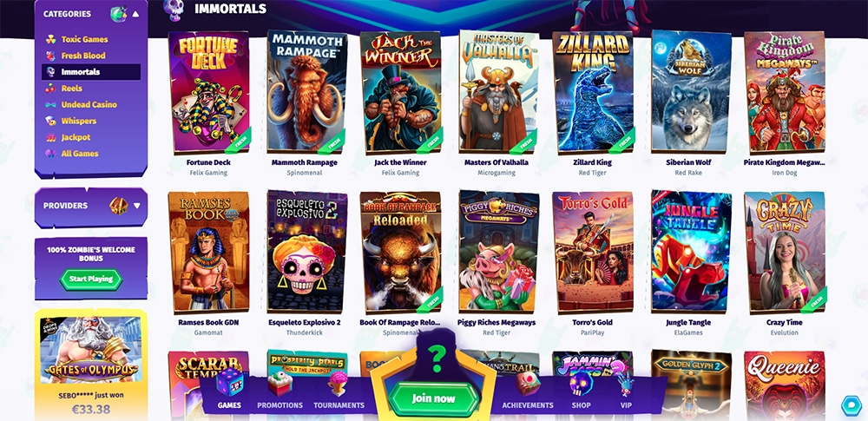
Task: Collapse the Categories panel arrow
Action: pos(136,14)
